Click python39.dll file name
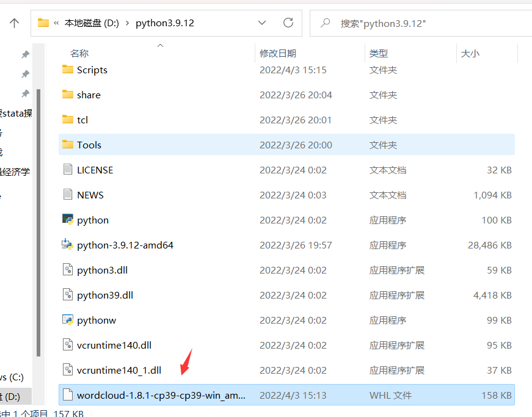Screen dimensions: 532x417 (105, 296)
